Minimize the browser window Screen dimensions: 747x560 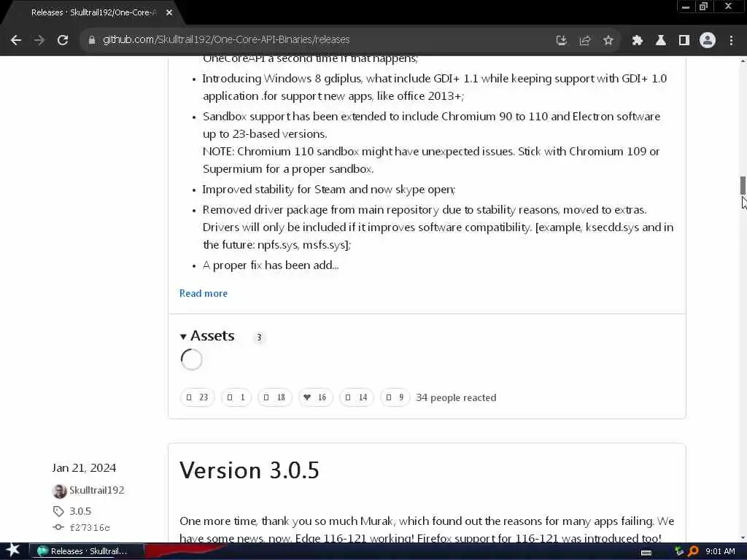click(x=686, y=7)
